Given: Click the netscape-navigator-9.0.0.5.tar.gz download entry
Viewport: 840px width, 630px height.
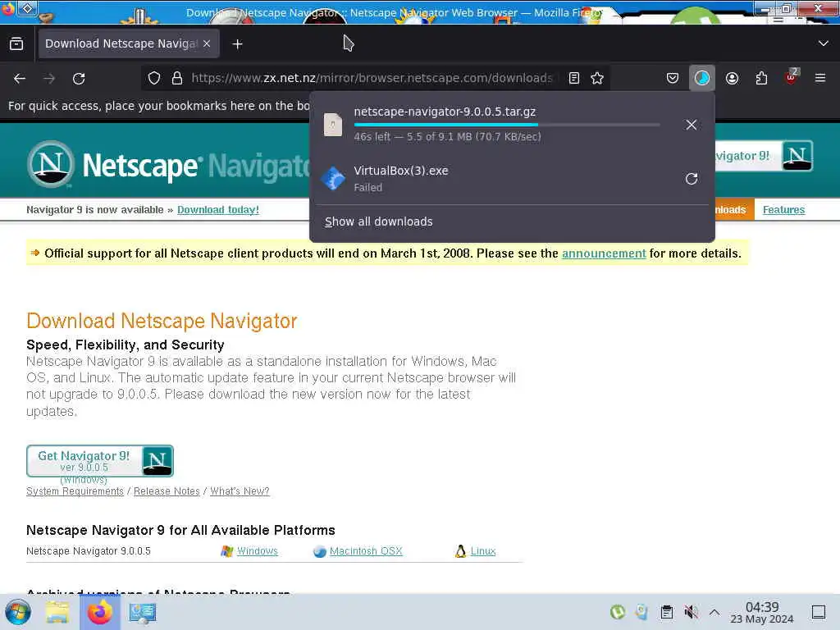Looking at the screenshot, I should 493,125.
